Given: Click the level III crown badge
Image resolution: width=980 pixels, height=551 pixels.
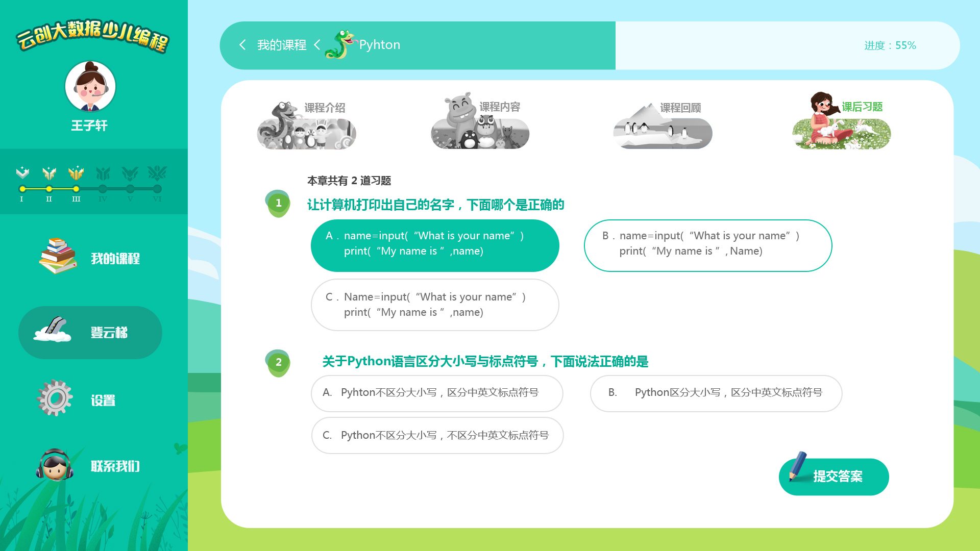Looking at the screenshot, I should 76,173.
